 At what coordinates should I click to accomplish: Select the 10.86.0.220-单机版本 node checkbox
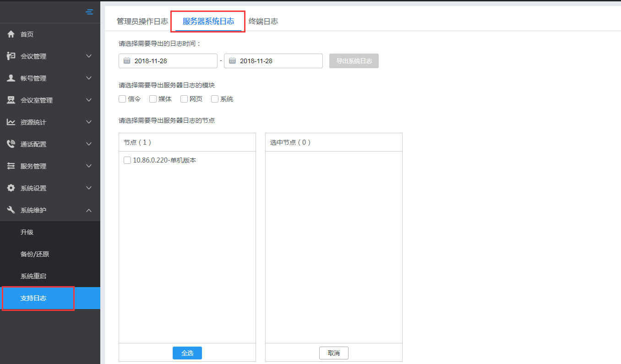127,160
